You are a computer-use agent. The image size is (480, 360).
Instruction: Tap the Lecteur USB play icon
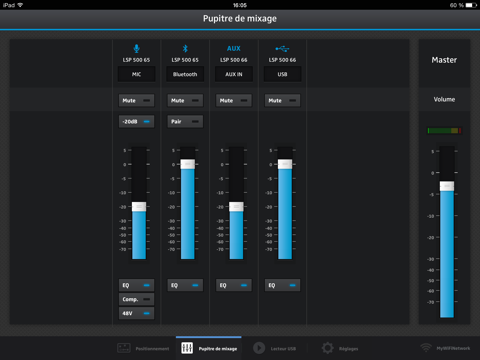(x=259, y=348)
